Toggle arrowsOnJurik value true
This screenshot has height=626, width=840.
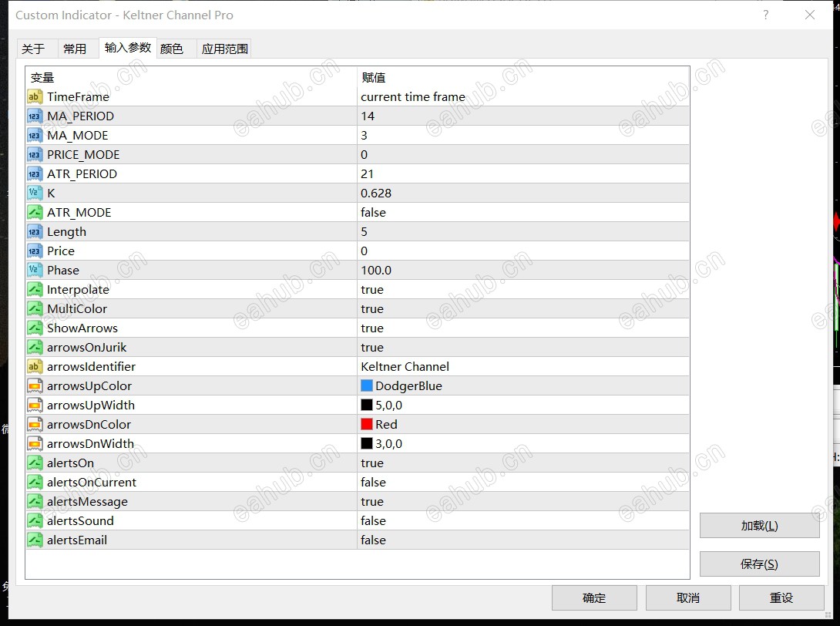(x=372, y=347)
